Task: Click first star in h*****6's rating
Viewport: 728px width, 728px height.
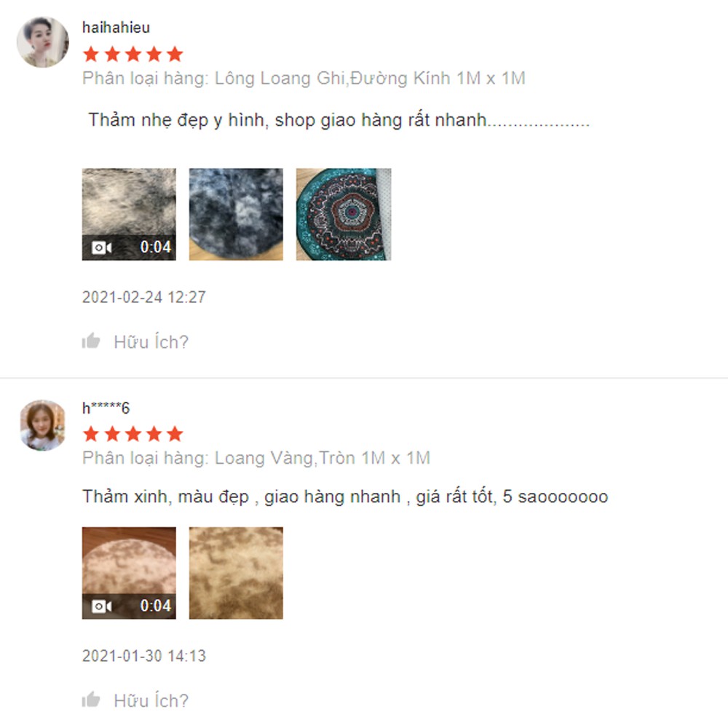Action: click(x=91, y=434)
